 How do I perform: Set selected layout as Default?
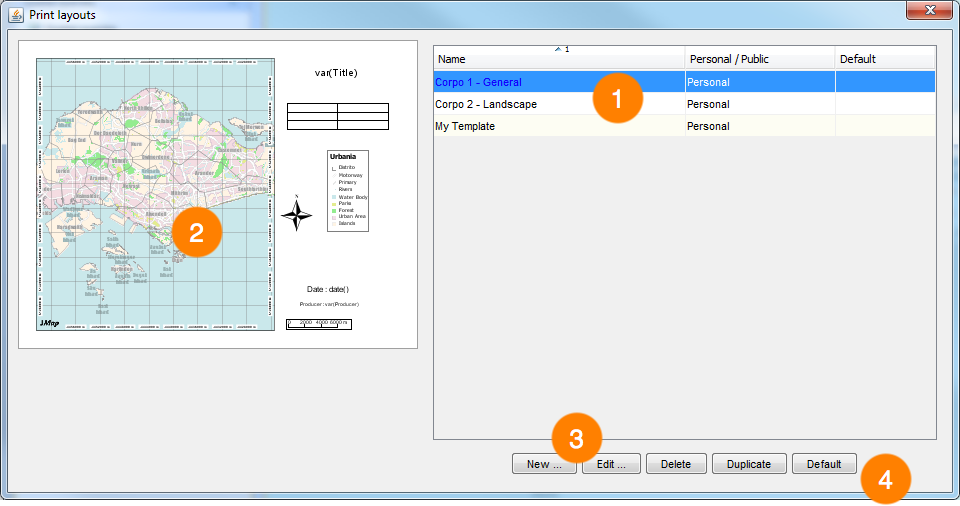(x=823, y=464)
